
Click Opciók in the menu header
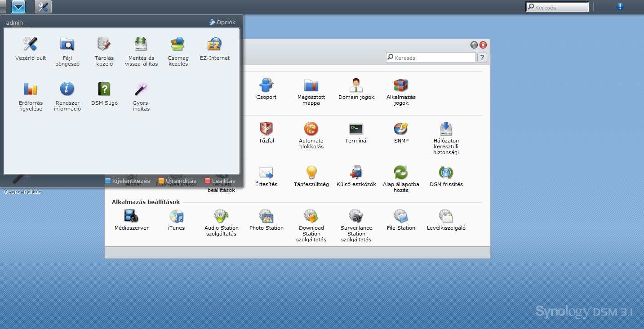222,22
